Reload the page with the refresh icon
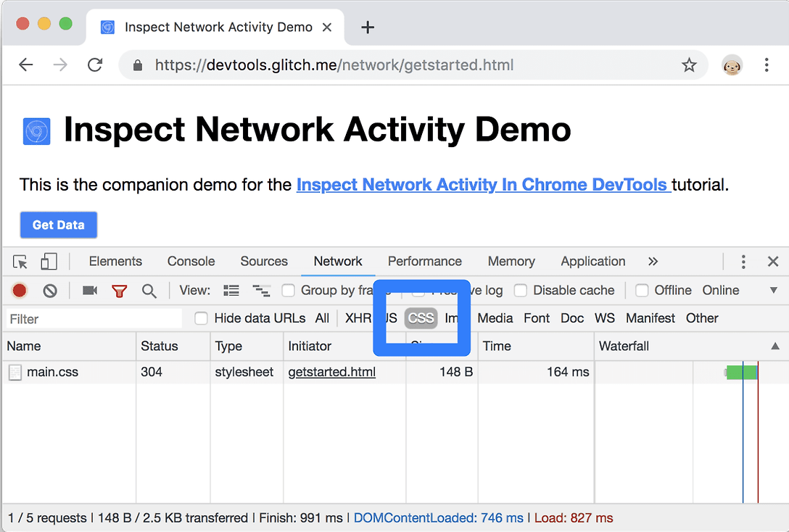This screenshot has height=532, width=789. [95, 65]
